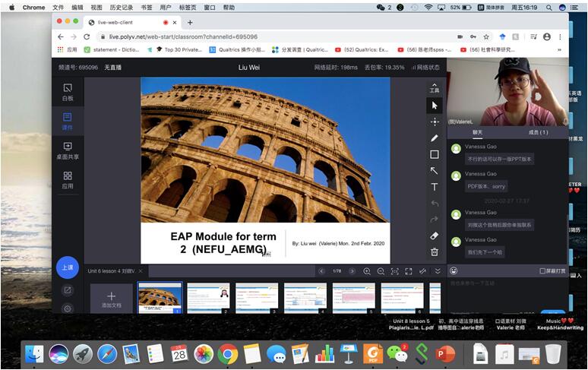Select the pen drawing tool
Viewport: 588px width, 370px height.
pyautogui.click(x=435, y=138)
